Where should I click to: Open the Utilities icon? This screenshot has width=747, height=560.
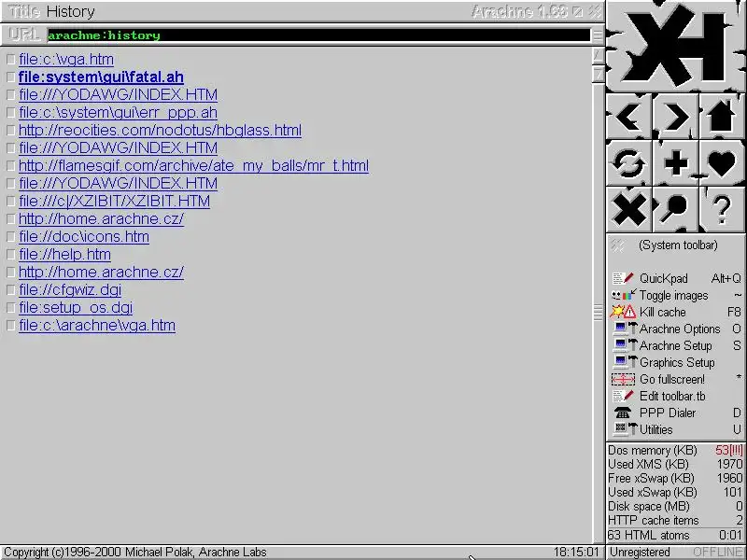[x=625, y=429]
